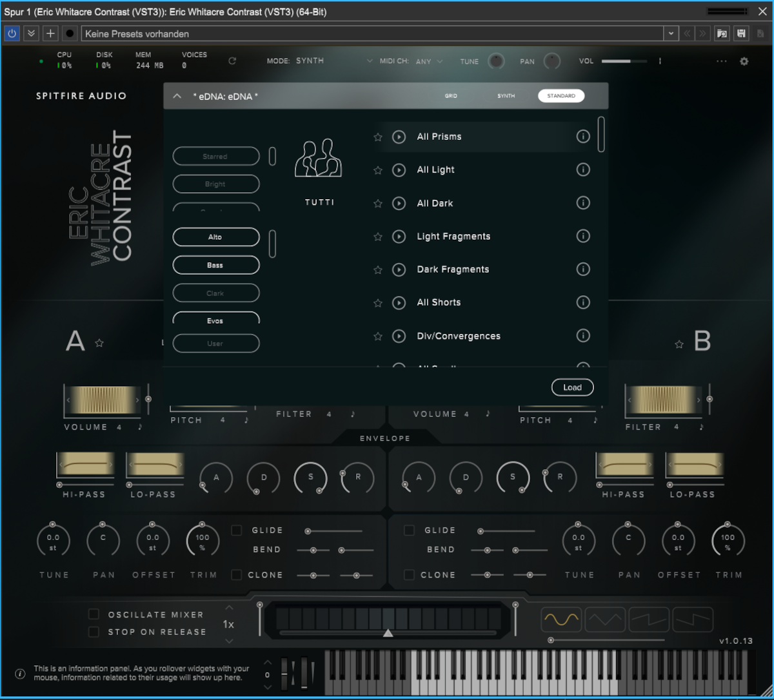Screen dimensions: 774x700
Task: Select the triangle wave oscillator shape
Action: tap(605, 620)
